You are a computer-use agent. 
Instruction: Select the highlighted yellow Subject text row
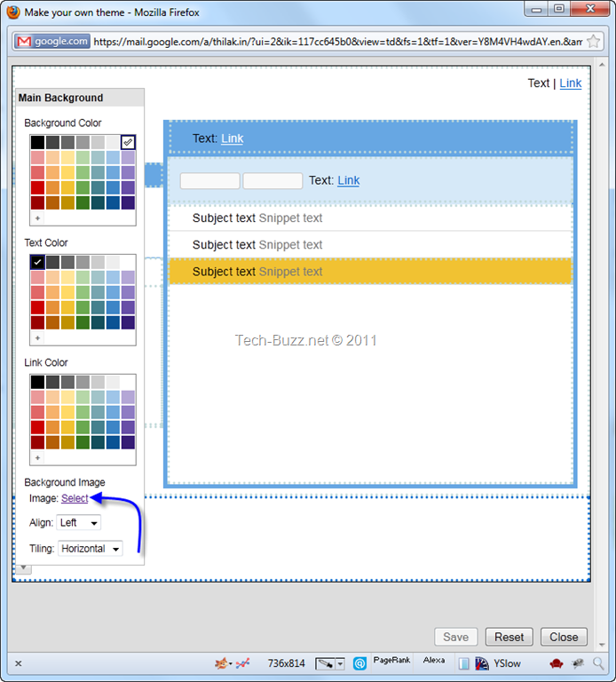pos(370,272)
